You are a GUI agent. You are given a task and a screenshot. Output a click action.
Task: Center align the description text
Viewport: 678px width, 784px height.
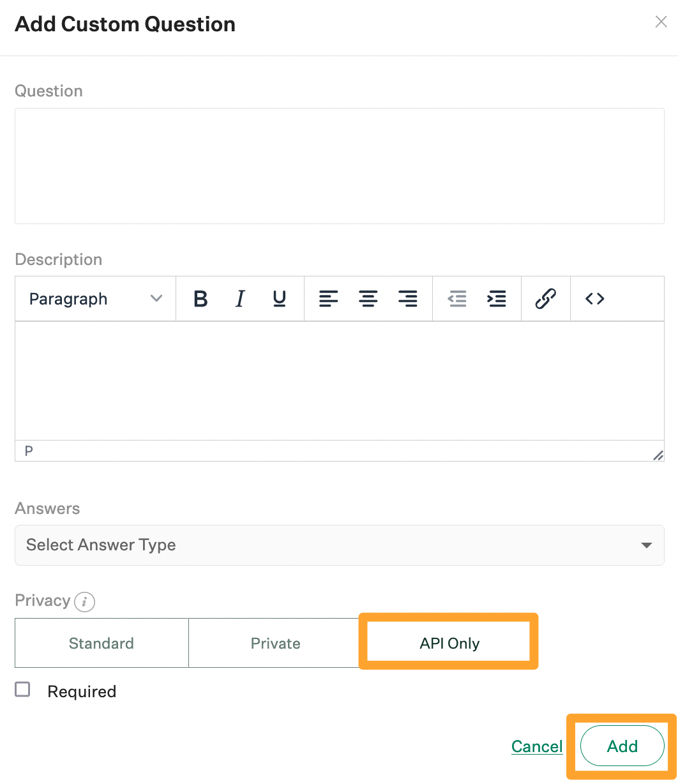coord(368,299)
